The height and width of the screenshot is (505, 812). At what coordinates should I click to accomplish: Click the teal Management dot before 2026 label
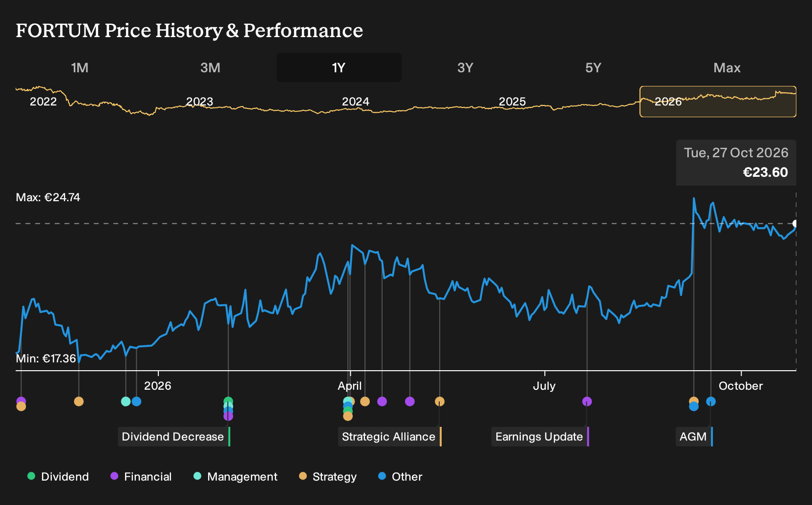tap(126, 401)
